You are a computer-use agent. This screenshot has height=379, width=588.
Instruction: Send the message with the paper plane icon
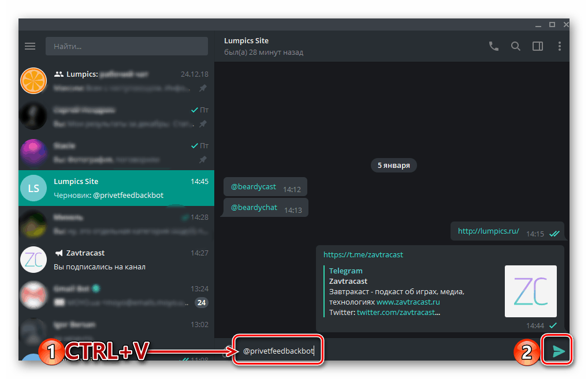click(559, 351)
